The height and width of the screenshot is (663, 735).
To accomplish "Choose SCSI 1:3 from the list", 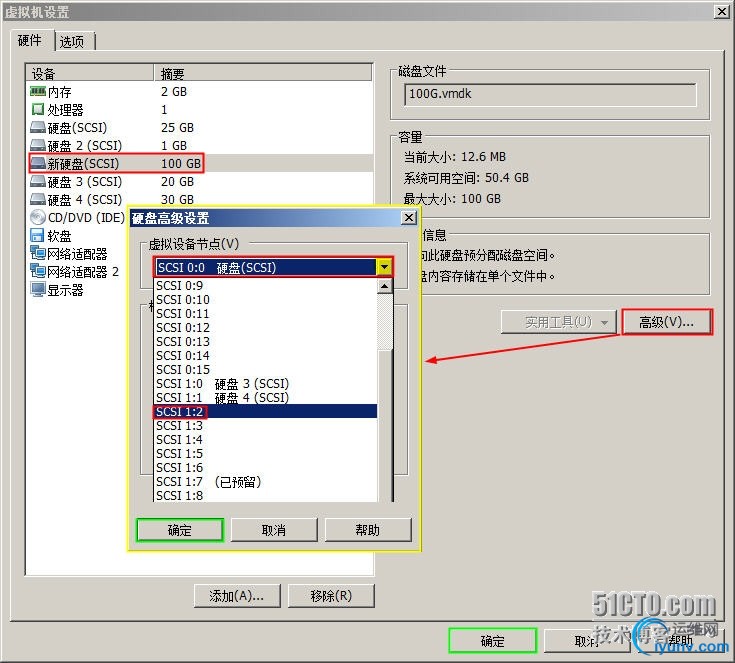I will tap(265, 426).
